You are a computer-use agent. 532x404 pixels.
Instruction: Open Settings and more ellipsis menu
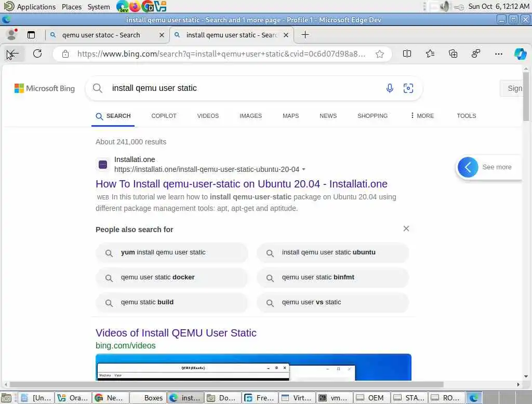498,53
